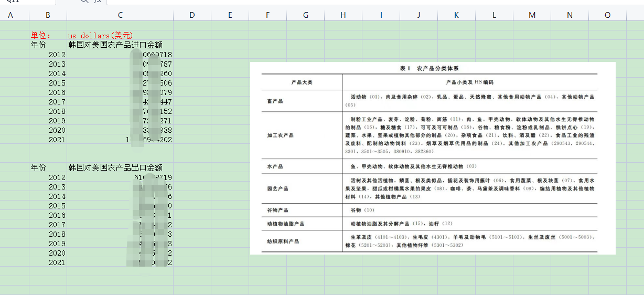Screen dimensions: 644x295
Task: Click the 畜产品 row label in the picture
Action: 275,101
